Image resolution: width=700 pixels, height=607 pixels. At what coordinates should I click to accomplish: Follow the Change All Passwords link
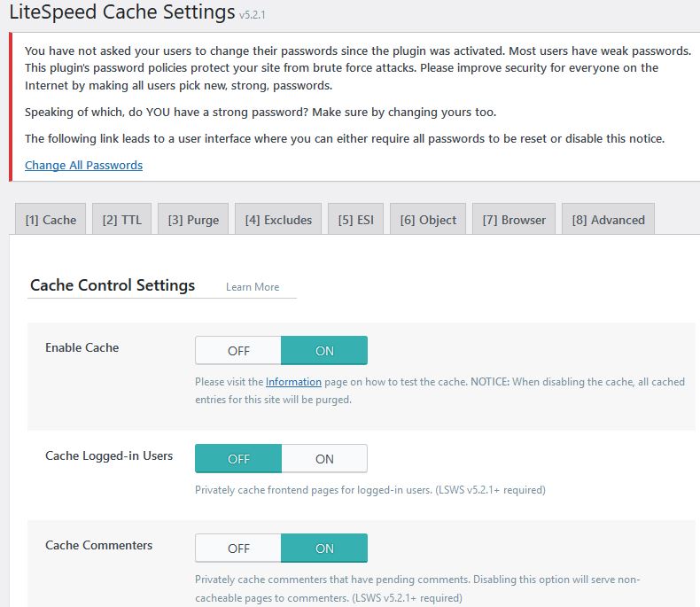point(84,165)
